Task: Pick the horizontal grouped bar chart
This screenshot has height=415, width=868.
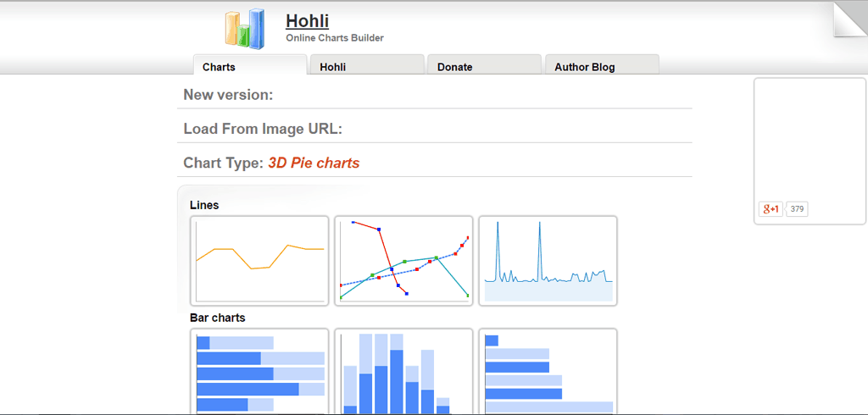Action: [x=548, y=371]
